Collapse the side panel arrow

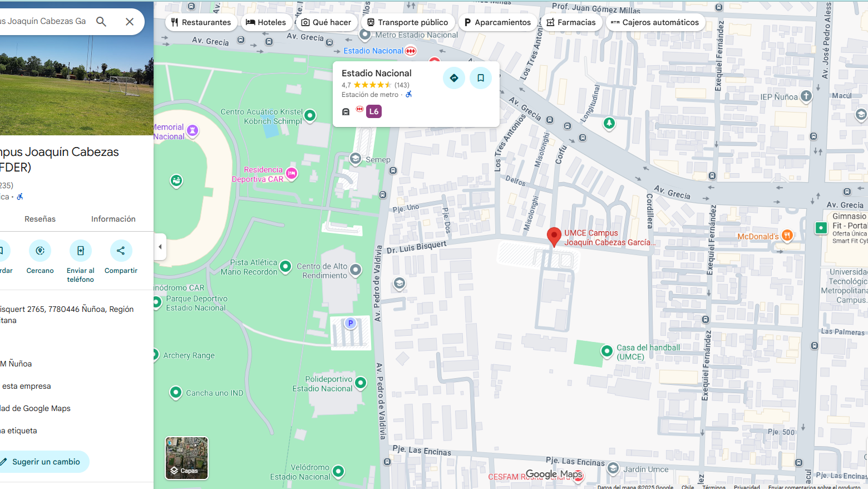click(160, 247)
